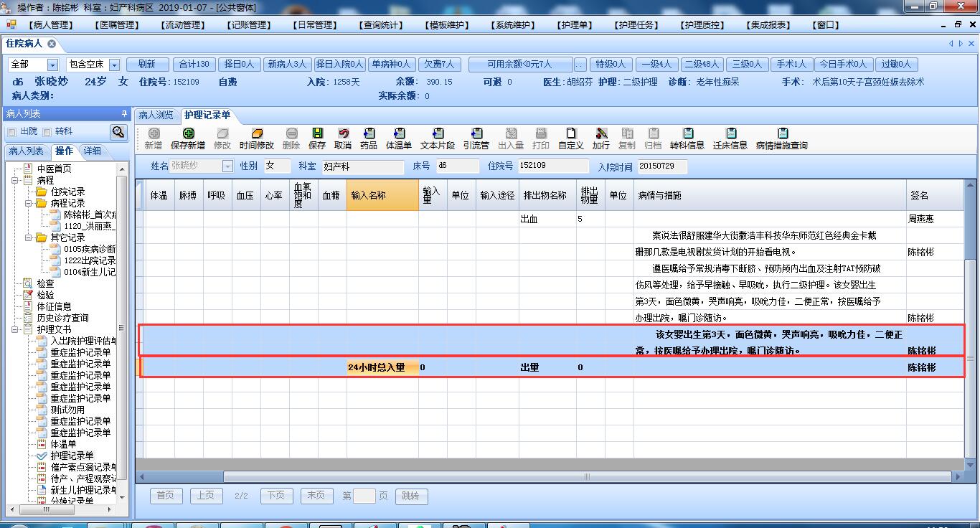Click the 打印 (print) toolbar icon

[541, 133]
